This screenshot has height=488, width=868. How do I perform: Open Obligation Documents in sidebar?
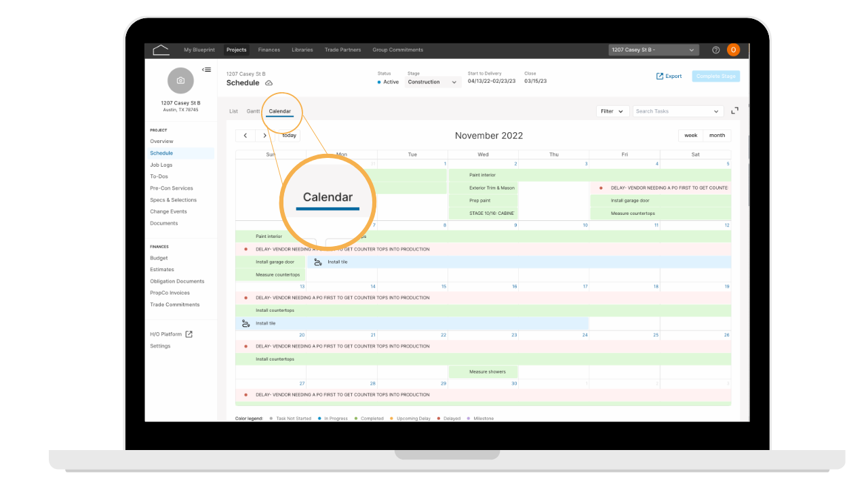pos(177,281)
